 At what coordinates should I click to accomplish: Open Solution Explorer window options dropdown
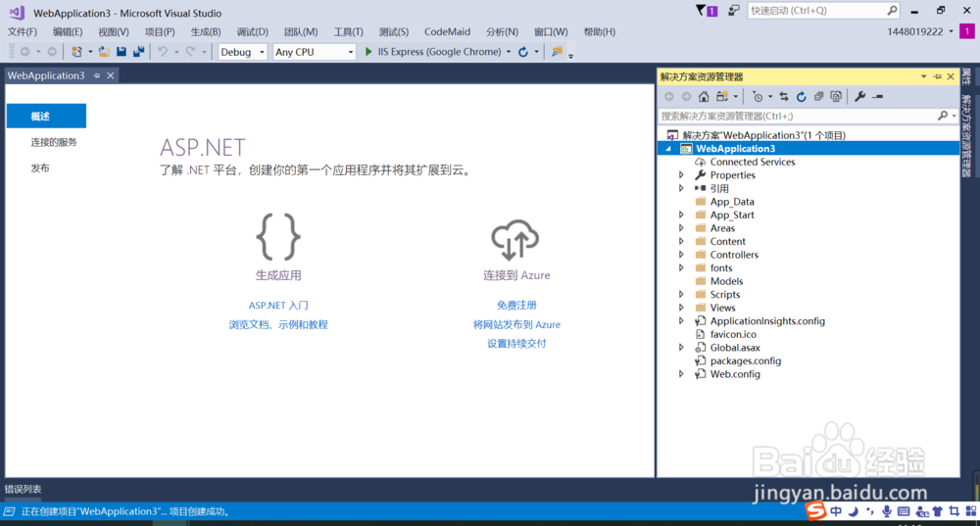[x=923, y=76]
